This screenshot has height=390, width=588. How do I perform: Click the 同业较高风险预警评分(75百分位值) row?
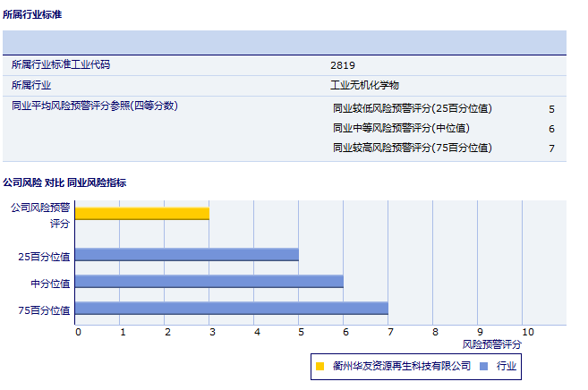(x=412, y=148)
